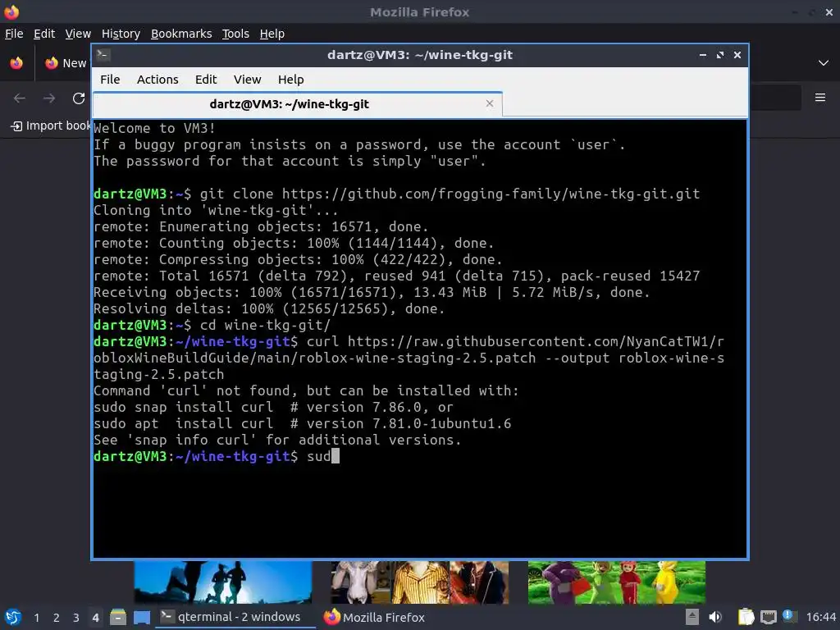Image resolution: width=840 pixels, height=630 pixels.
Task: Close the dartz@VM3 terminal tab
Action: pos(489,103)
